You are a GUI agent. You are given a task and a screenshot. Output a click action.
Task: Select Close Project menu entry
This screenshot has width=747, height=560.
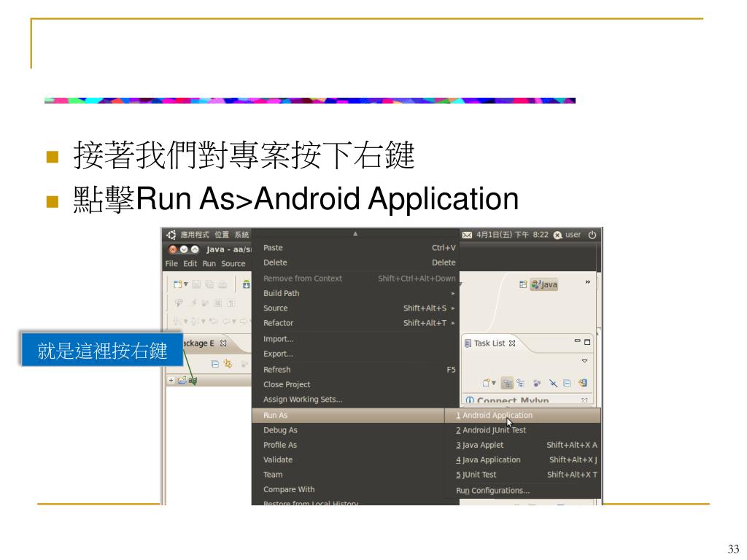point(355,384)
